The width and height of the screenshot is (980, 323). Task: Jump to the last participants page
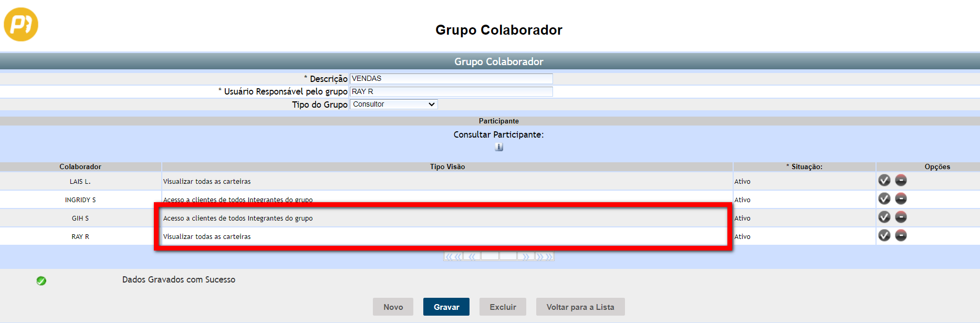point(545,256)
